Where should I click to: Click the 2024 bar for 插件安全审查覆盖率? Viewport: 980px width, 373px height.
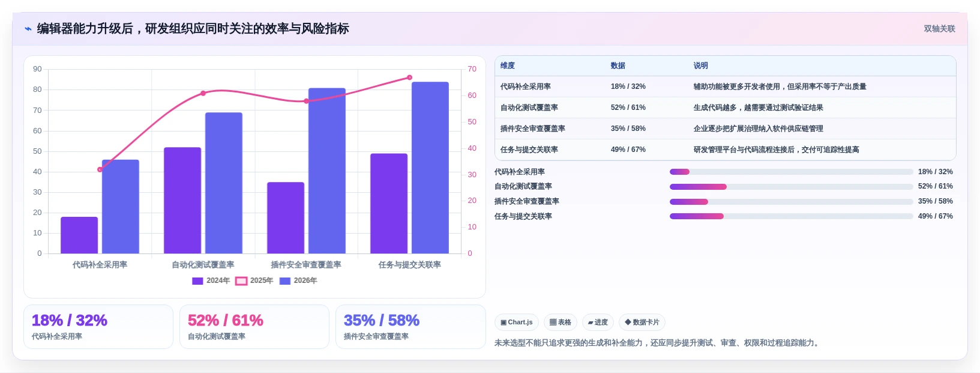[x=286, y=218]
